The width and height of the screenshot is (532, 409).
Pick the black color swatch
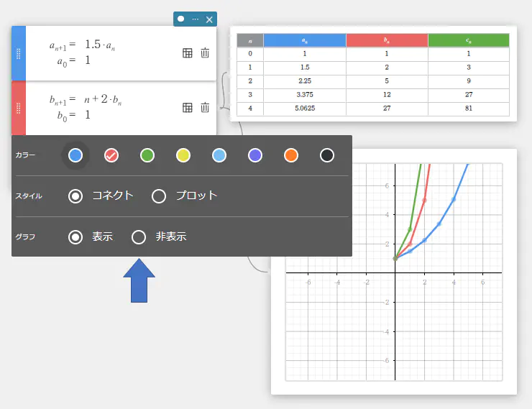point(326,155)
